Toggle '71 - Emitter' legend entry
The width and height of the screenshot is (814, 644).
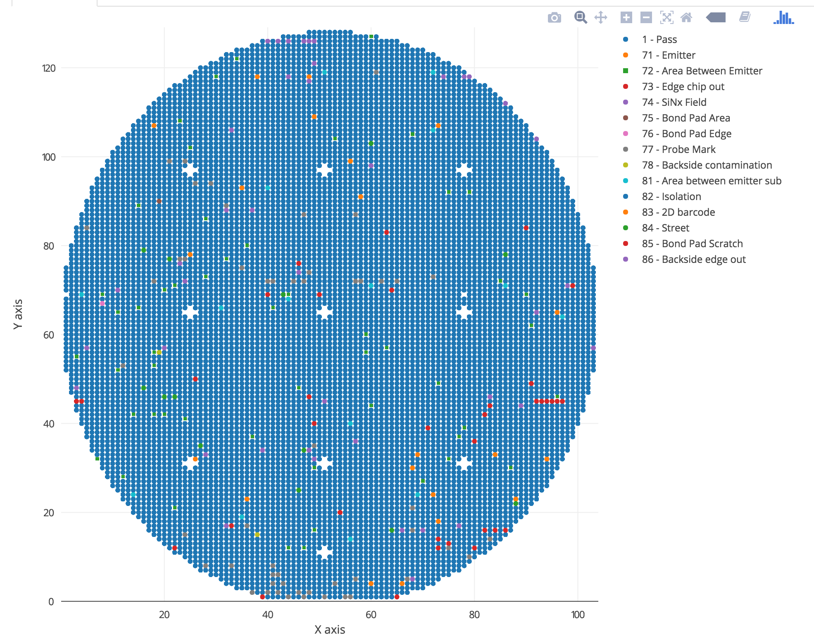click(659, 55)
